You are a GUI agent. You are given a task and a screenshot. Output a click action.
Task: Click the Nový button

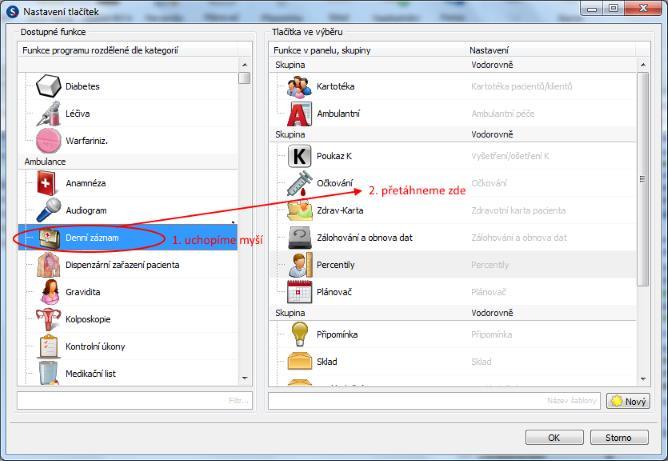(628, 401)
